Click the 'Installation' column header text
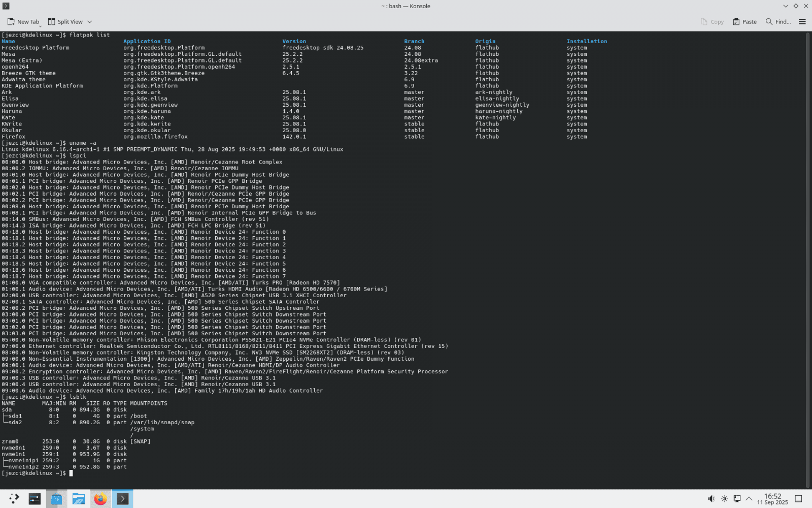This screenshot has height=508, width=812. (x=587, y=42)
